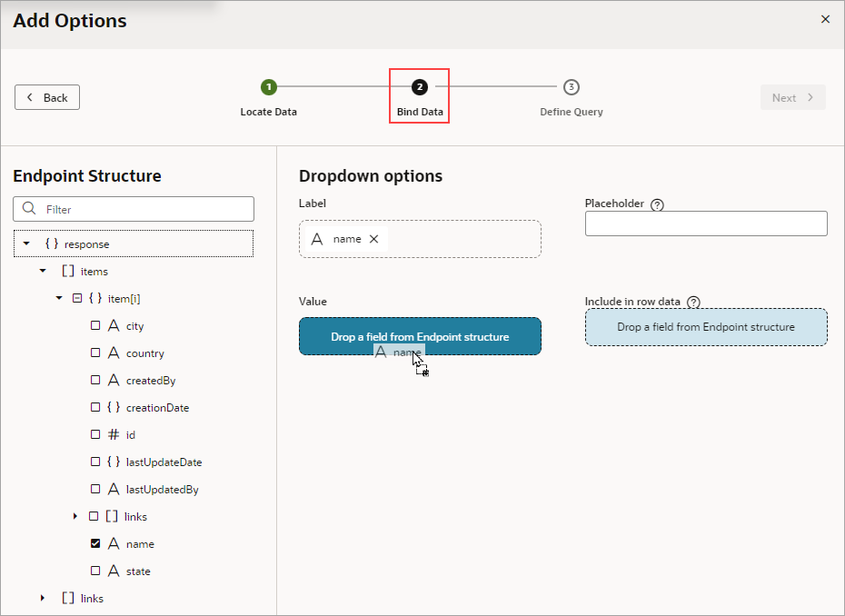
Task: Click the Include in row data drop zone
Action: (x=706, y=327)
